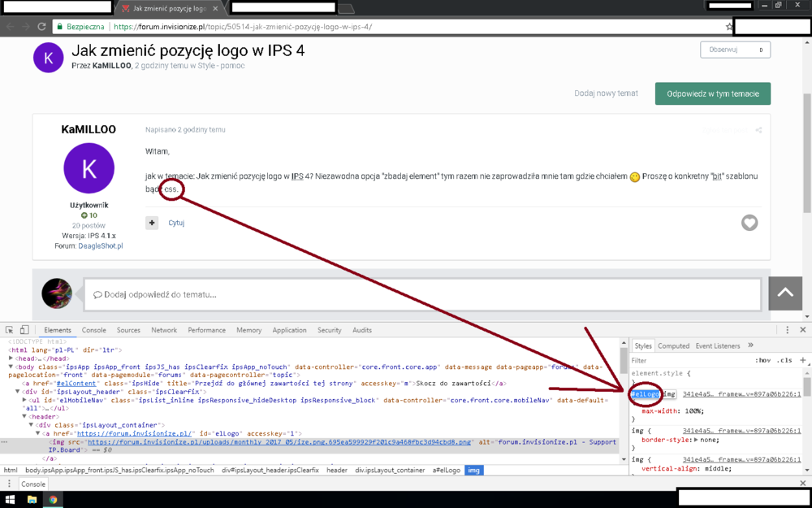Expand the head element in the DOM tree
Viewport: 812px width, 508px height.
(x=11, y=358)
